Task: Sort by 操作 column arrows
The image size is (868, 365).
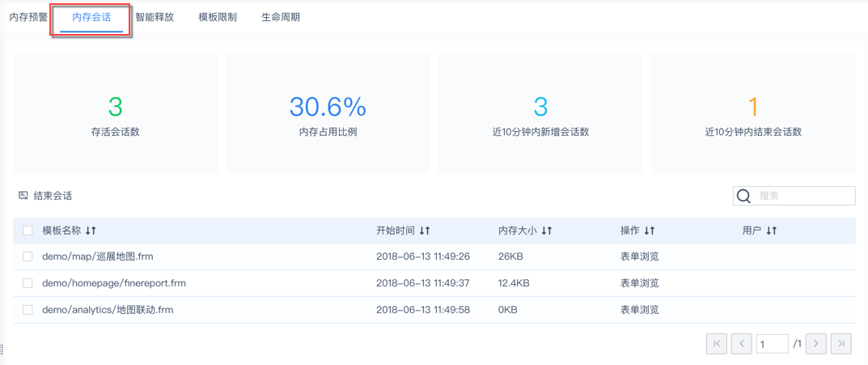Action: point(650,231)
